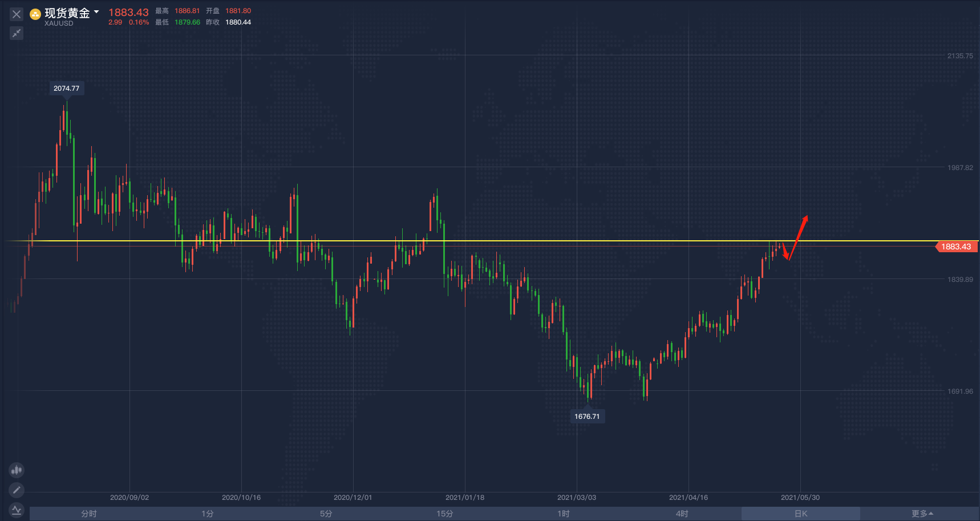
Task: Click the 2021/05/30 date axis label
Action: (x=800, y=498)
